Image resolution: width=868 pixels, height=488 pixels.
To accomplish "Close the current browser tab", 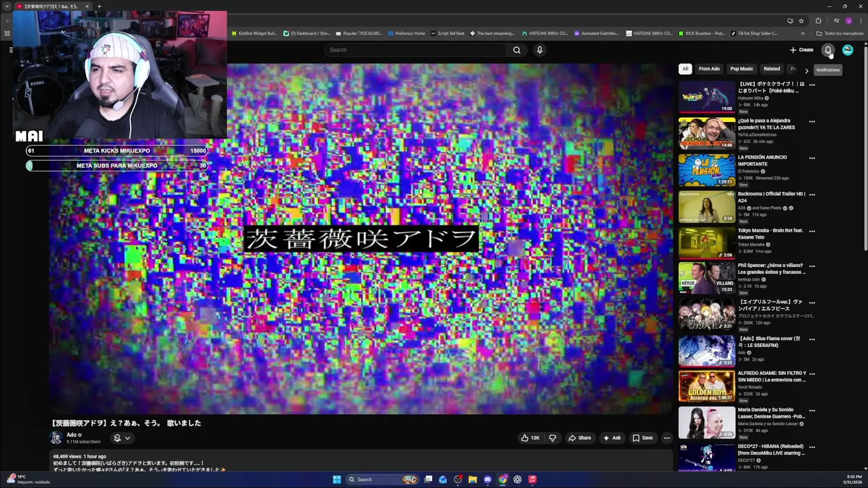I will pos(87,6).
